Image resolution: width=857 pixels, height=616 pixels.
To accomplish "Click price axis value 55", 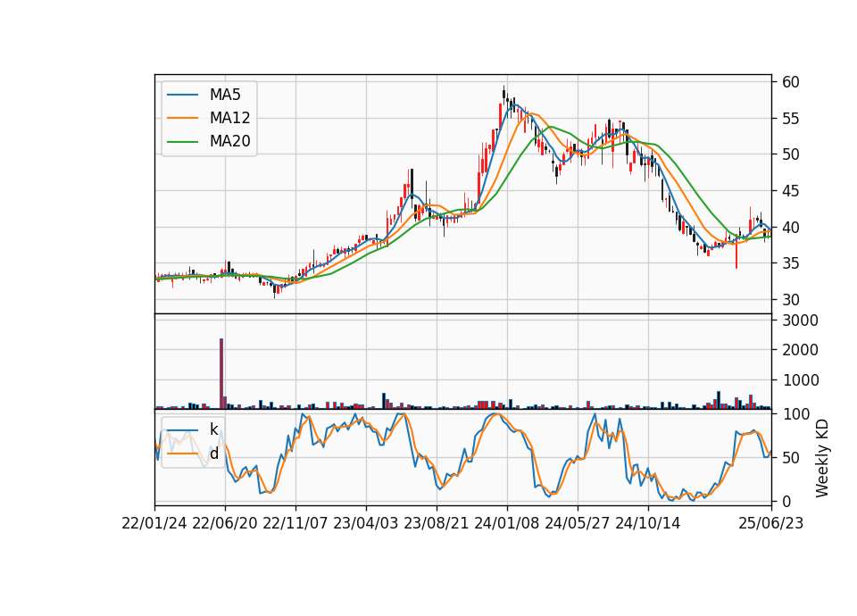I will (x=791, y=119).
